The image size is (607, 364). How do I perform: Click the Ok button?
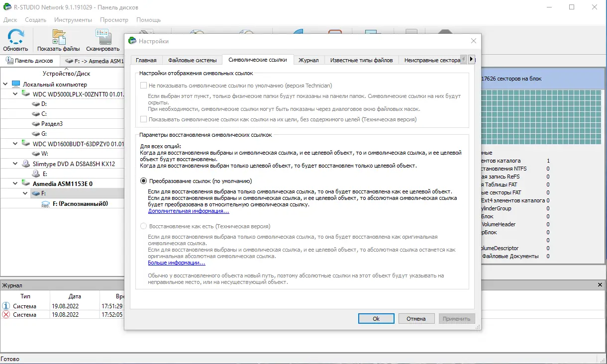(376, 319)
